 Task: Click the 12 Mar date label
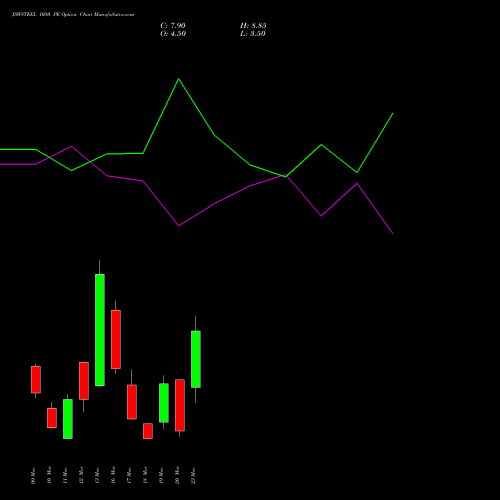pyautogui.click(x=81, y=475)
